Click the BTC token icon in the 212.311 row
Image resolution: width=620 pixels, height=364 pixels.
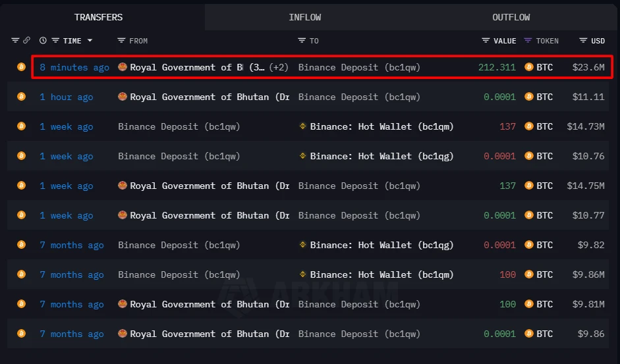528,67
